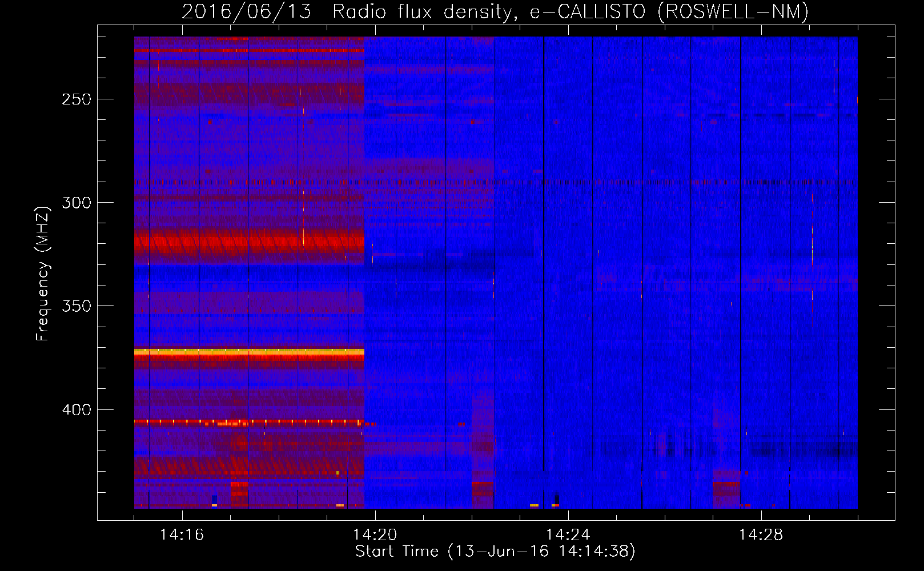Click the frequency tick label "350"

click(76, 306)
